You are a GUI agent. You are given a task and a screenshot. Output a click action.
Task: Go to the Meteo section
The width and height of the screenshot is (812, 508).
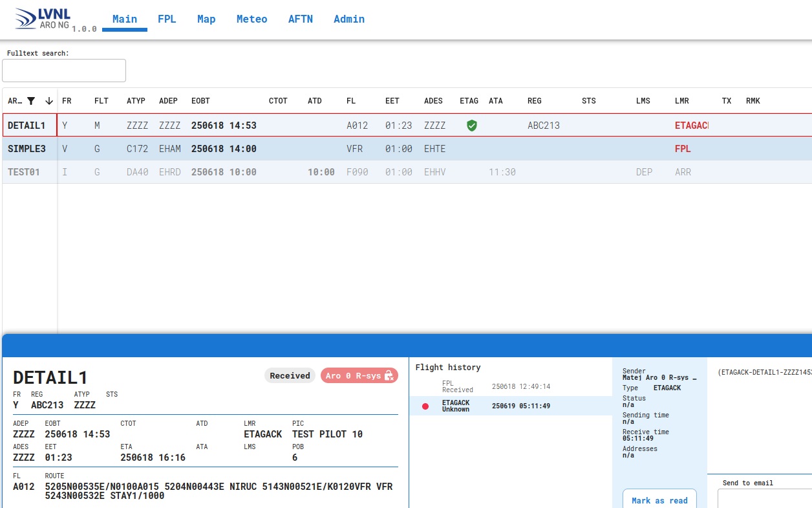click(251, 19)
